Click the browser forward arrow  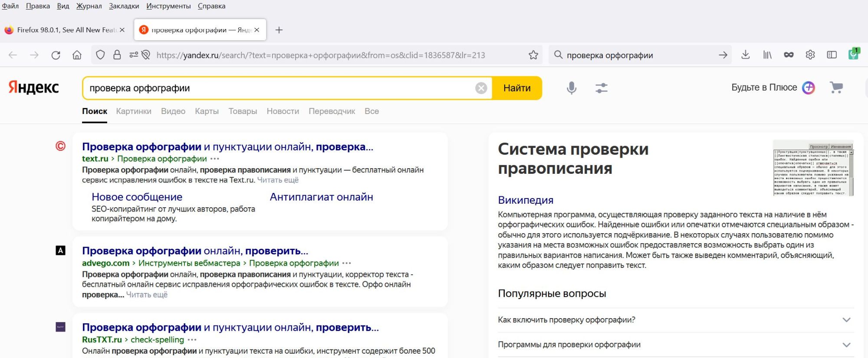point(34,55)
